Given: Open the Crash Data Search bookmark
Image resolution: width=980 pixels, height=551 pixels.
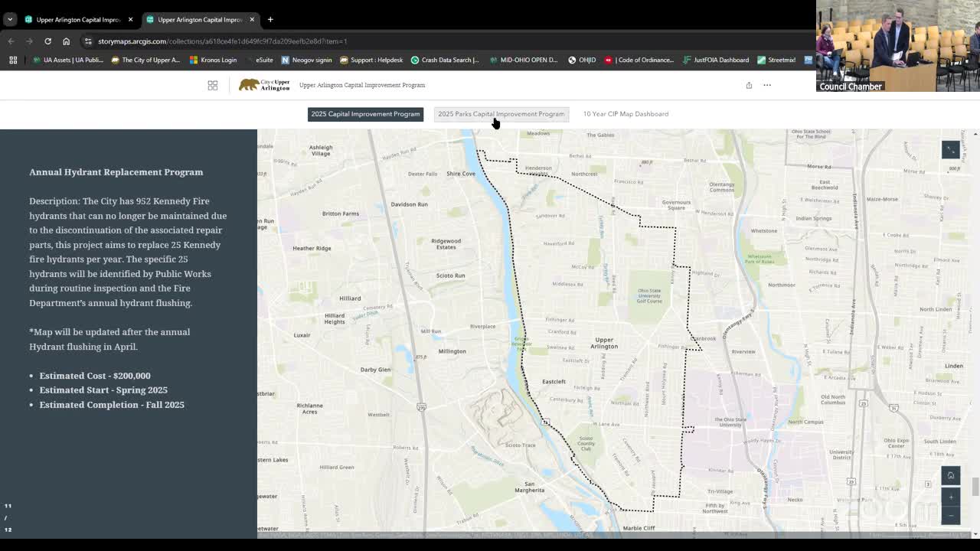Looking at the screenshot, I should [444, 60].
